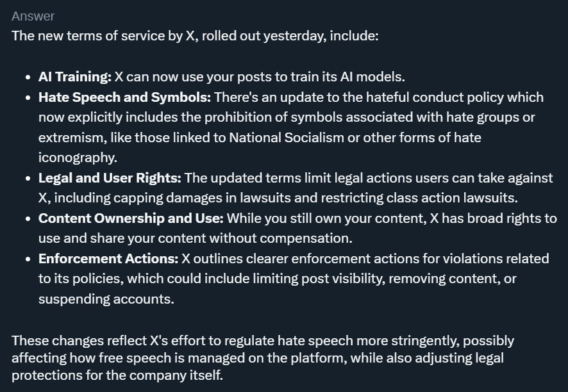Screen dimensions: 568x392
Task: Click the closing sentence starting "These changes reflect"
Action: pos(263,341)
